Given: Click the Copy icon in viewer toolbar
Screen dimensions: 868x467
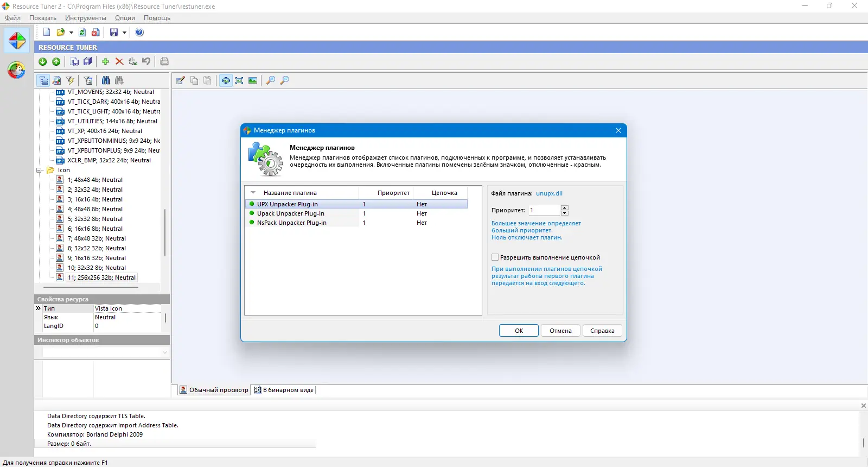Looking at the screenshot, I should click(194, 80).
